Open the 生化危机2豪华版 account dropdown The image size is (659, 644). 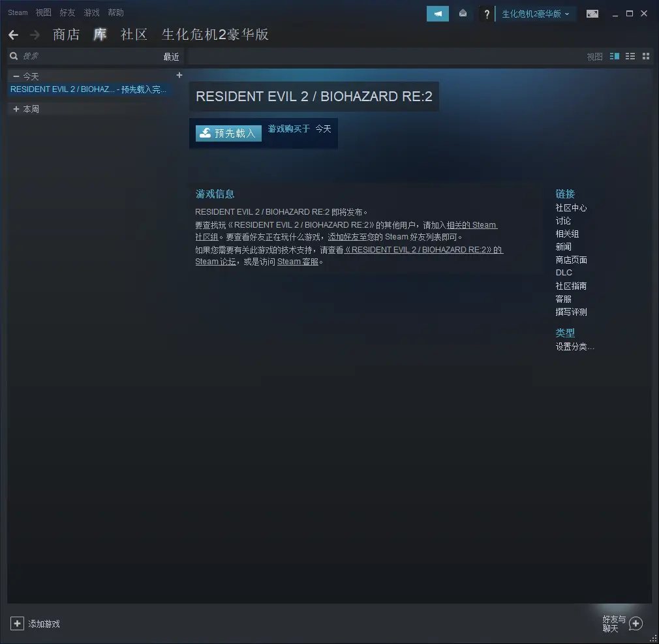tap(536, 14)
